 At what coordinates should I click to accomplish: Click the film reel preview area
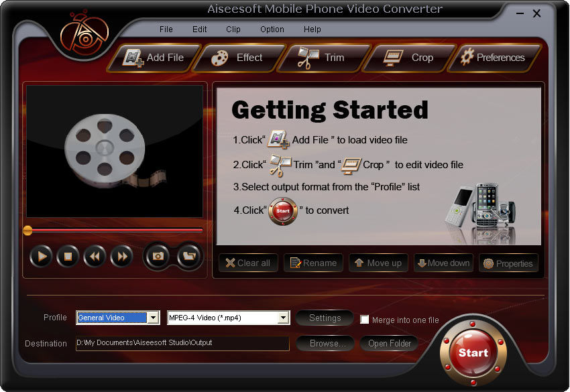tap(115, 151)
